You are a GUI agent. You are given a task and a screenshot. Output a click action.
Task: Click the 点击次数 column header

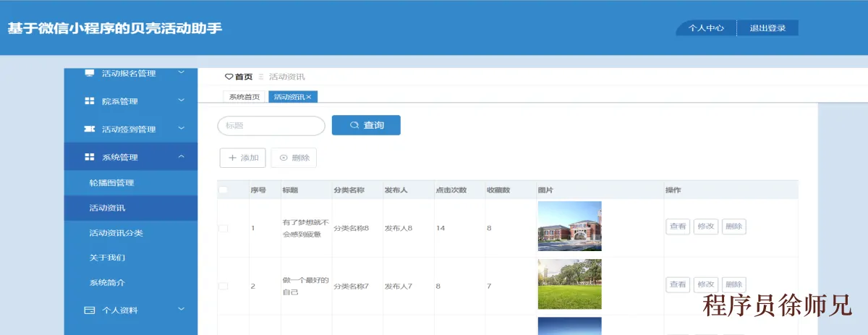pos(451,190)
